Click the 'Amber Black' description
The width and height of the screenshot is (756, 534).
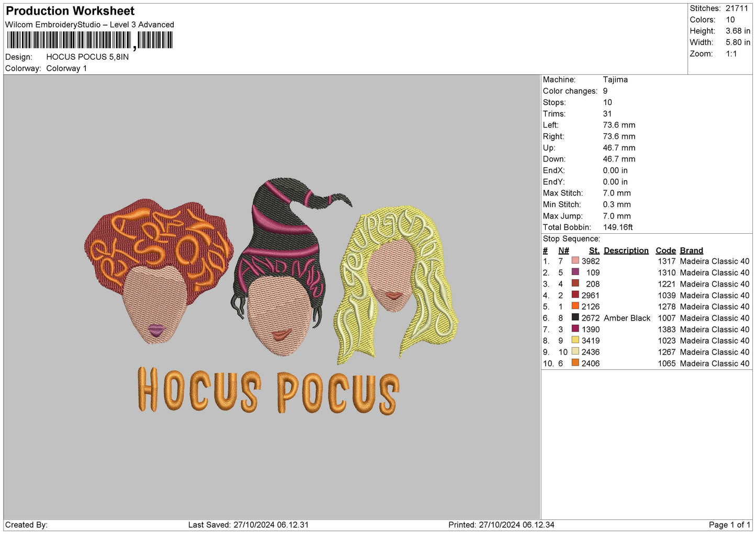pyautogui.click(x=627, y=318)
